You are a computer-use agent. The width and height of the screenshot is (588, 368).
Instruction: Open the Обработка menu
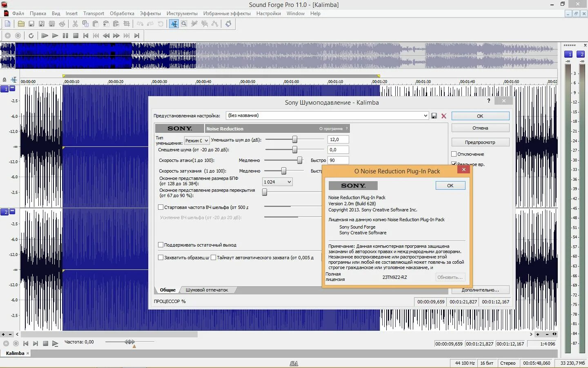point(122,13)
